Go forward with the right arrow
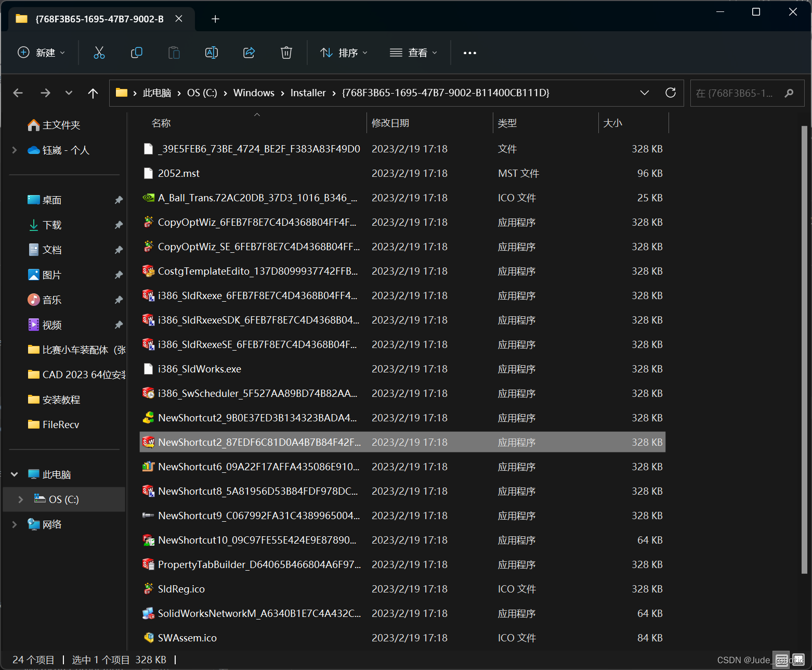Image resolution: width=812 pixels, height=670 pixels. (46, 93)
